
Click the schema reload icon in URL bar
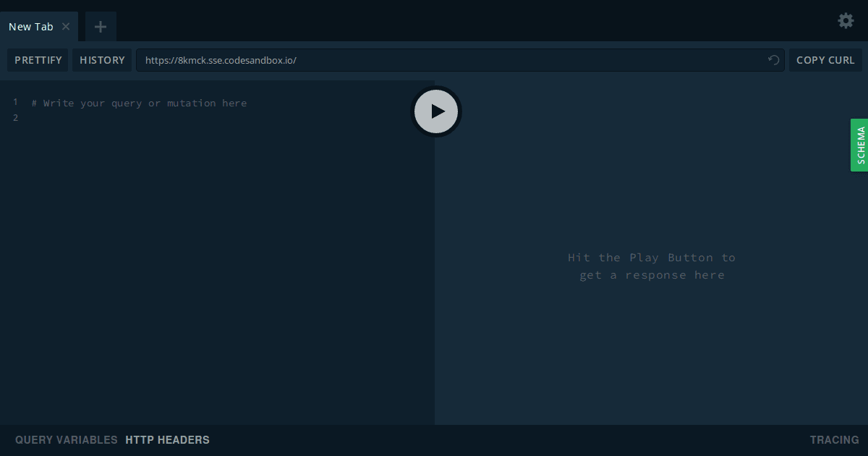[773, 60]
